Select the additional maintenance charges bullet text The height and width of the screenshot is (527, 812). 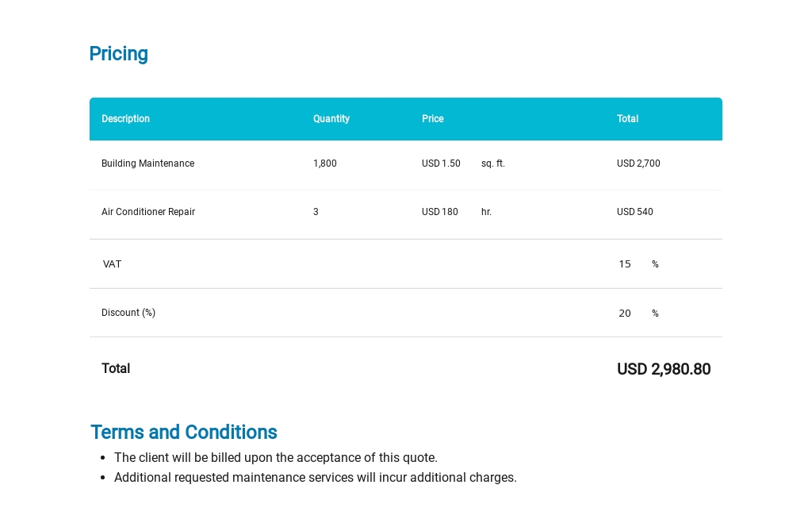pos(315,478)
